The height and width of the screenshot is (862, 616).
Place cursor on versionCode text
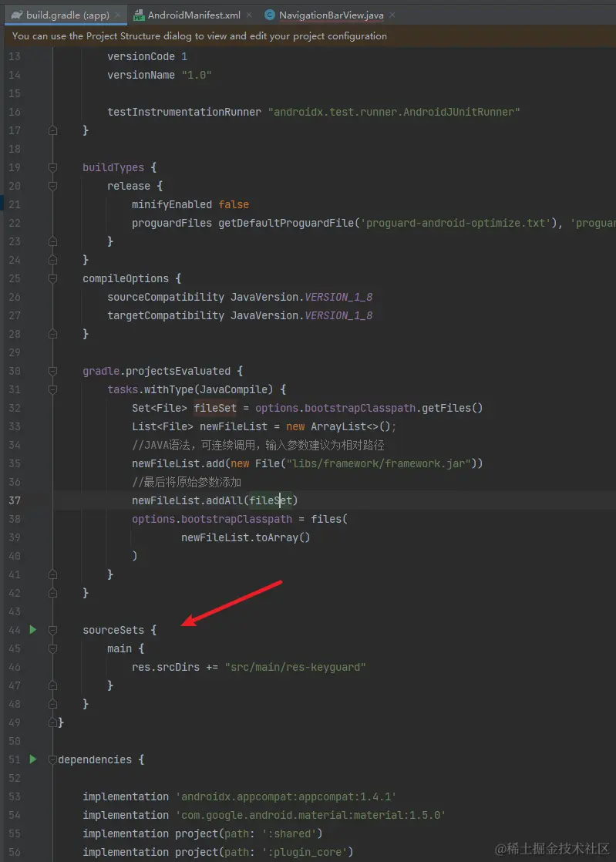[x=141, y=56]
